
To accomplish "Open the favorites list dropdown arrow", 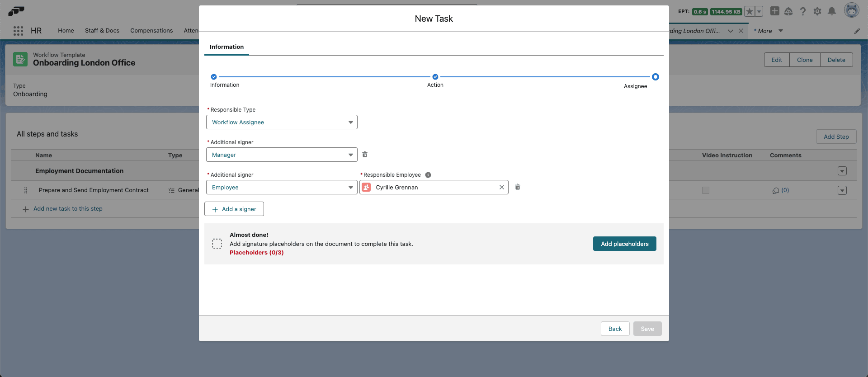I will pos(759,11).
